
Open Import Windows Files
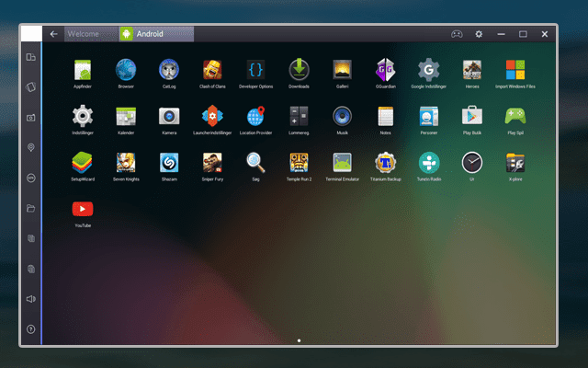(x=515, y=70)
